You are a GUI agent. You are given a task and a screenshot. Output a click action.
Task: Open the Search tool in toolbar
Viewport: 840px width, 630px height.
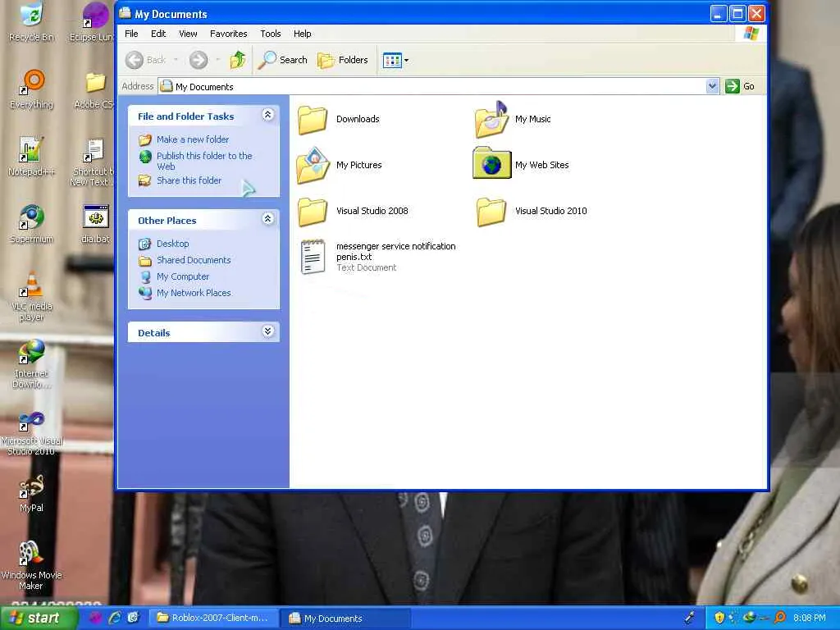282,60
